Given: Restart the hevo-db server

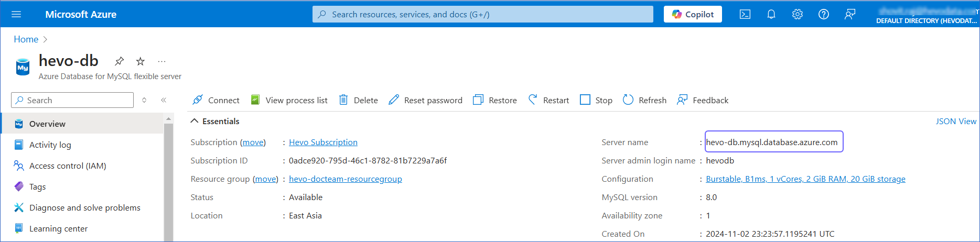Looking at the screenshot, I should [x=548, y=100].
